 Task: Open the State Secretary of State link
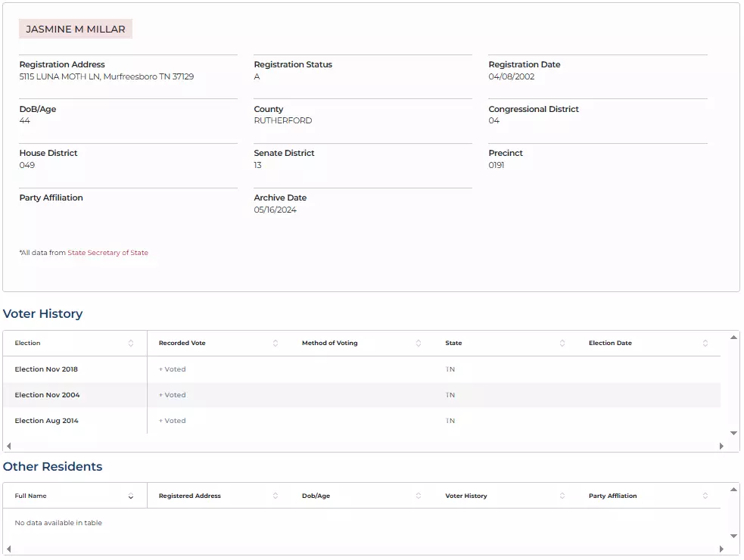coord(107,253)
